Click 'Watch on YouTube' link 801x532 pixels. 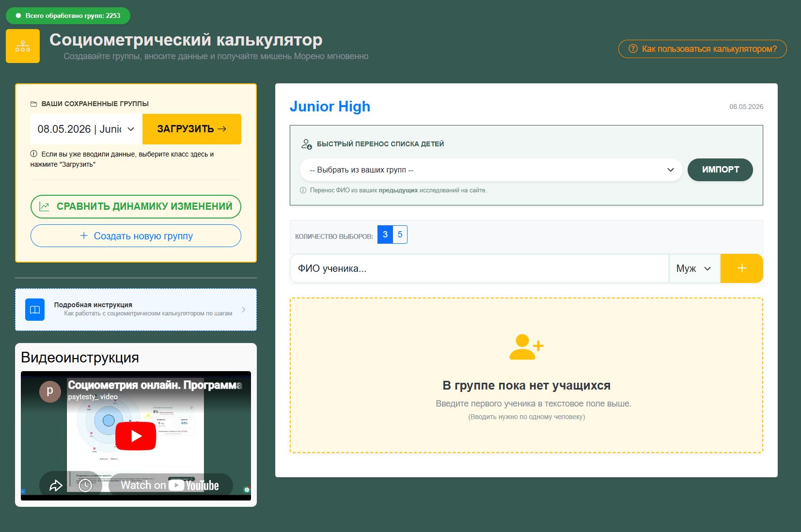[x=170, y=485]
